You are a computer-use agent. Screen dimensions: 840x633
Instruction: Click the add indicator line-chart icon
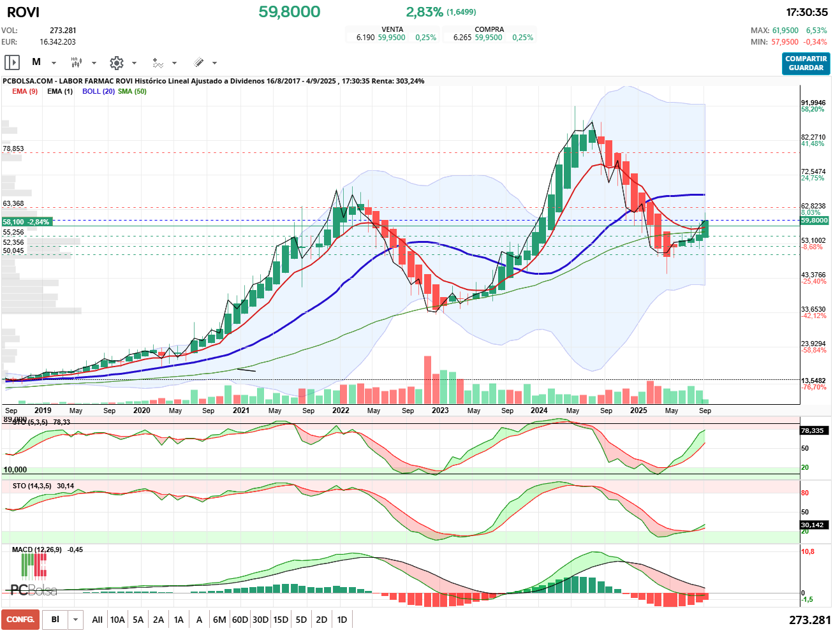158,62
